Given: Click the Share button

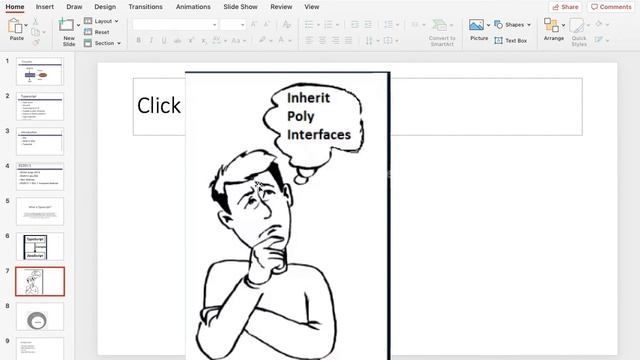Looking at the screenshot, I should [565, 7].
